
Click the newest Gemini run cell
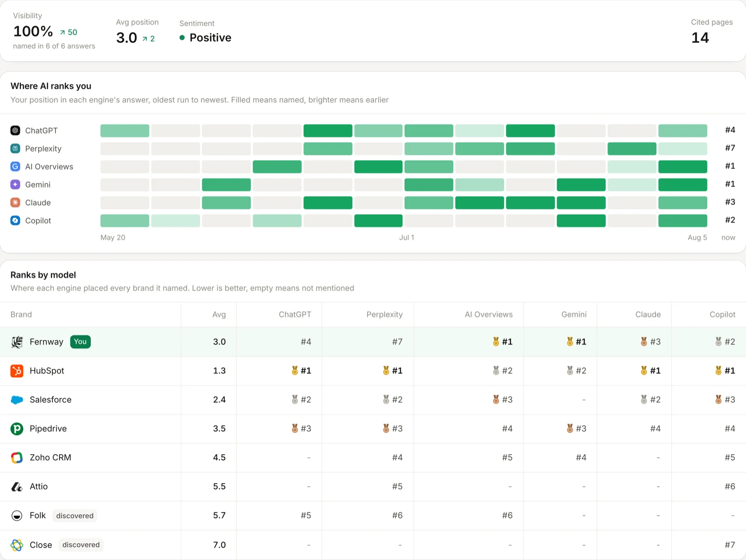683,185
